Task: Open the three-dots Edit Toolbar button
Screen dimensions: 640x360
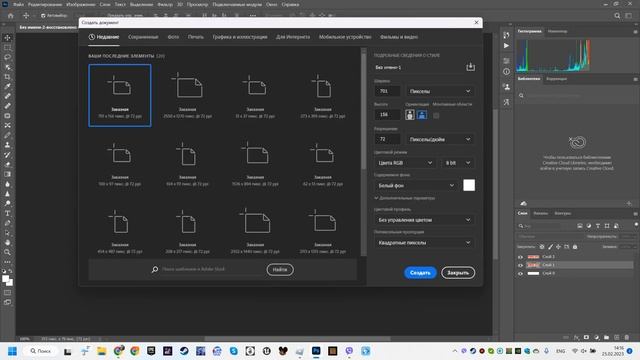Action: [7, 262]
